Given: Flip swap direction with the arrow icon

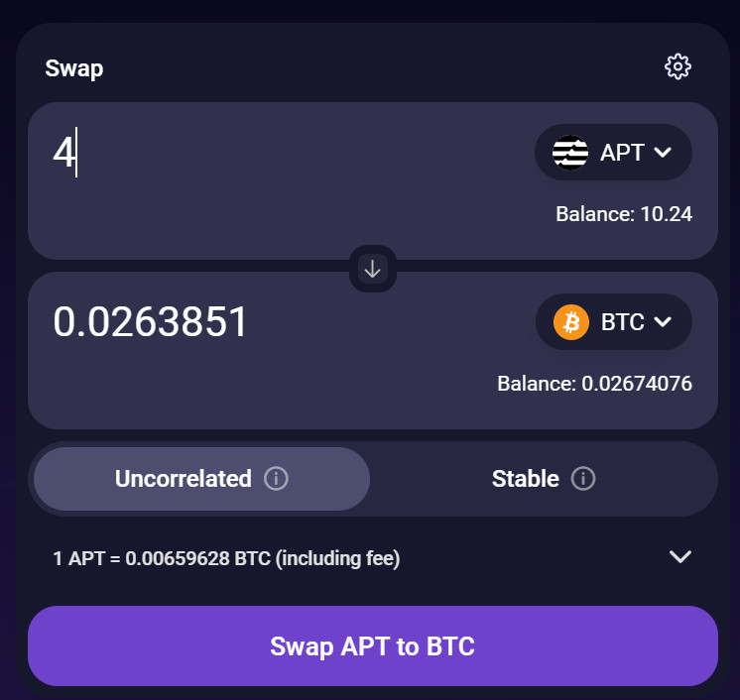Looking at the screenshot, I should click(373, 269).
